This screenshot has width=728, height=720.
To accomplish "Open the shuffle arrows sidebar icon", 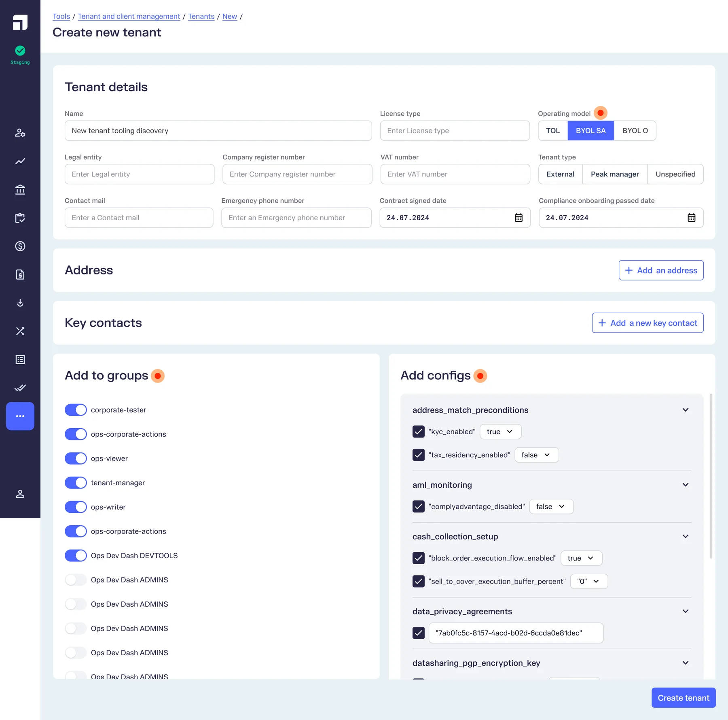I will (x=20, y=331).
